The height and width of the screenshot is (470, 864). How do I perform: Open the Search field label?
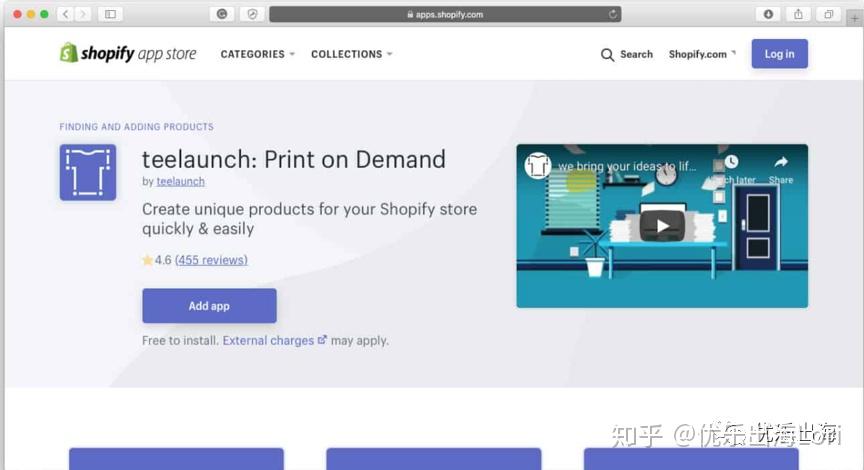(x=636, y=54)
